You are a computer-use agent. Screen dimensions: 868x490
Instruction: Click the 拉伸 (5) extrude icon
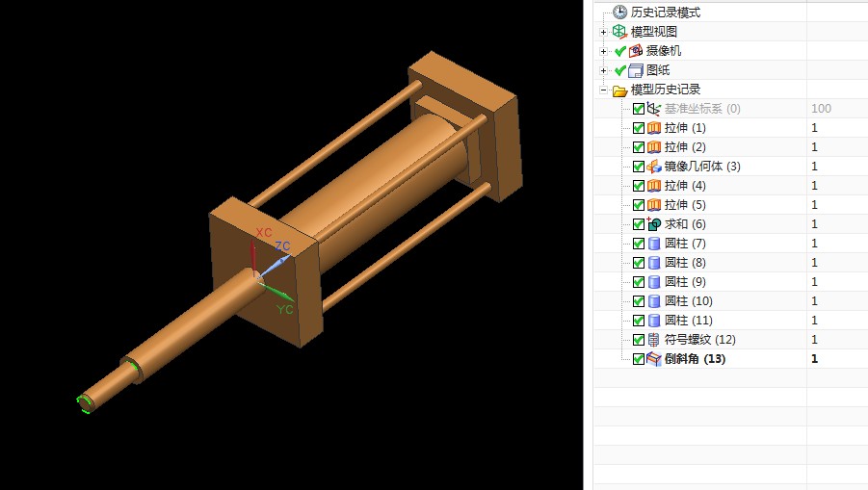pyautogui.click(x=654, y=205)
